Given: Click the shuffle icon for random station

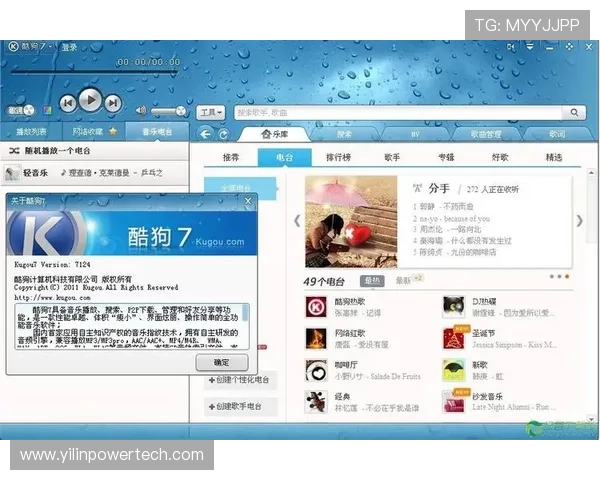Looking at the screenshot, I should [14, 151].
